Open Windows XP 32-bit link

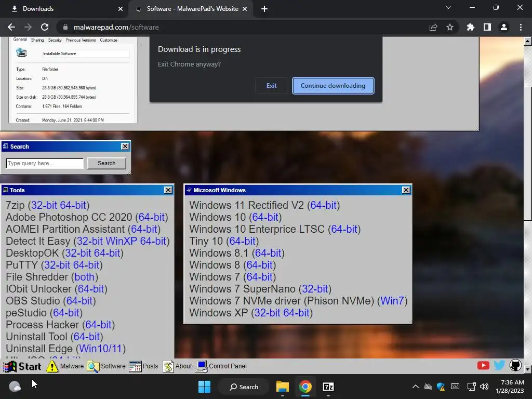tap(268, 312)
